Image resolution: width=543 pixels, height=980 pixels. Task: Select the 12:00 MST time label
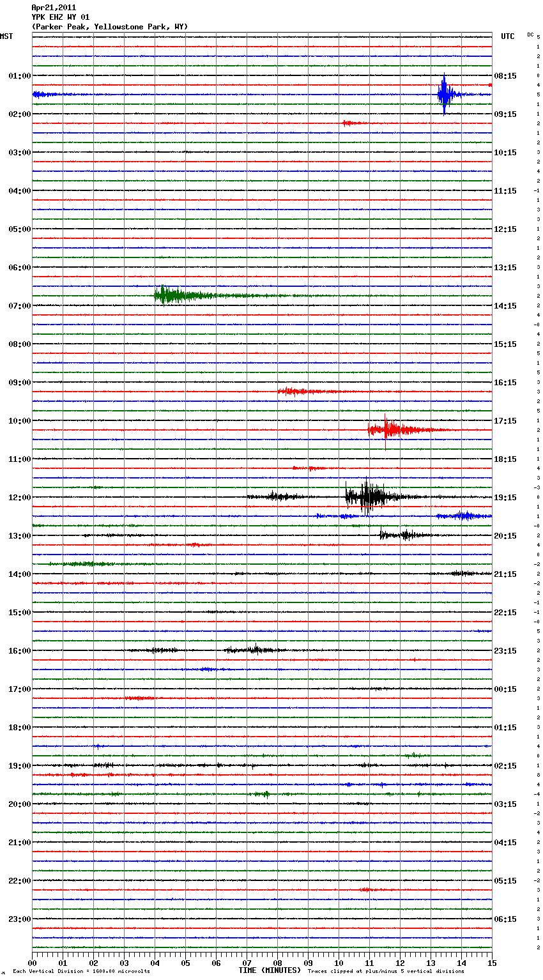(x=20, y=498)
